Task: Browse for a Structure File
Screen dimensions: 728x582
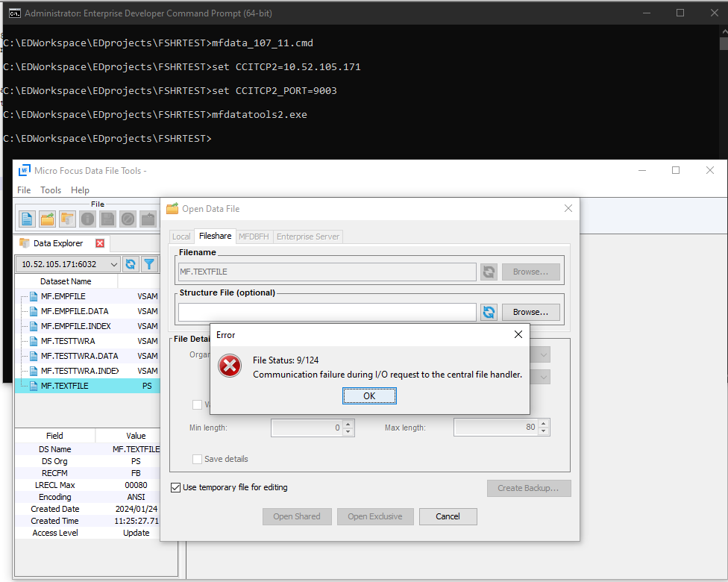Action: click(530, 312)
